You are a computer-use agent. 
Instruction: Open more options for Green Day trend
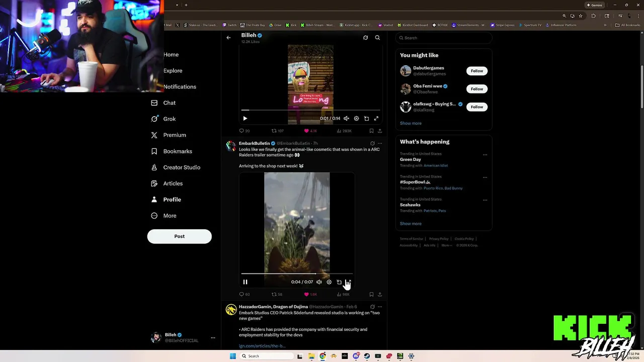(485, 155)
